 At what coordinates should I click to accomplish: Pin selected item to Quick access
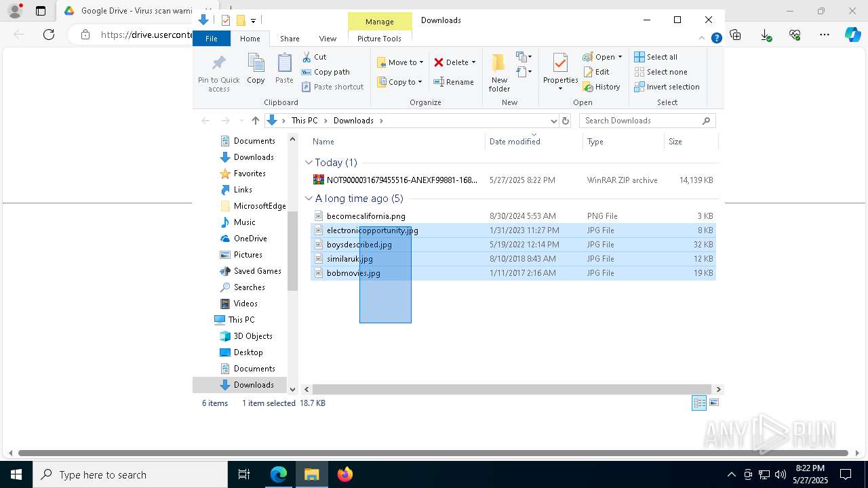pyautogui.click(x=218, y=73)
